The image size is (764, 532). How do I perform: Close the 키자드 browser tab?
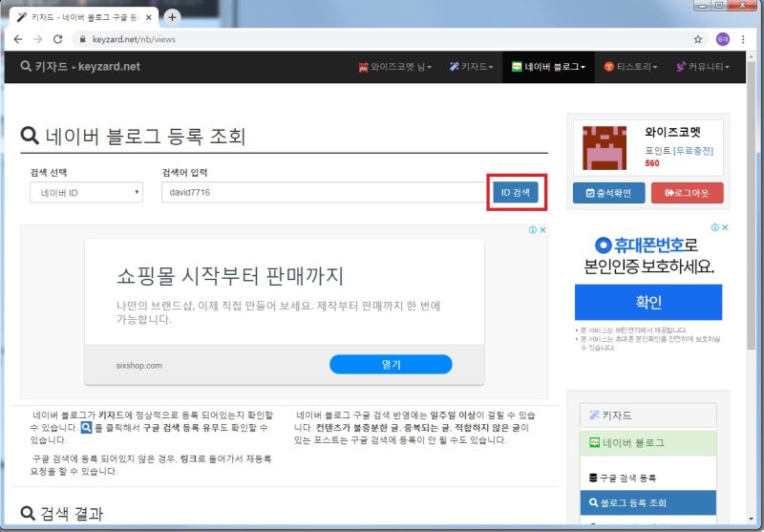point(149,17)
